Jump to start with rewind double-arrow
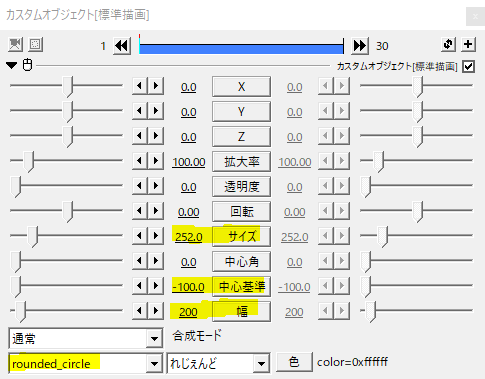 pos(122,46)
